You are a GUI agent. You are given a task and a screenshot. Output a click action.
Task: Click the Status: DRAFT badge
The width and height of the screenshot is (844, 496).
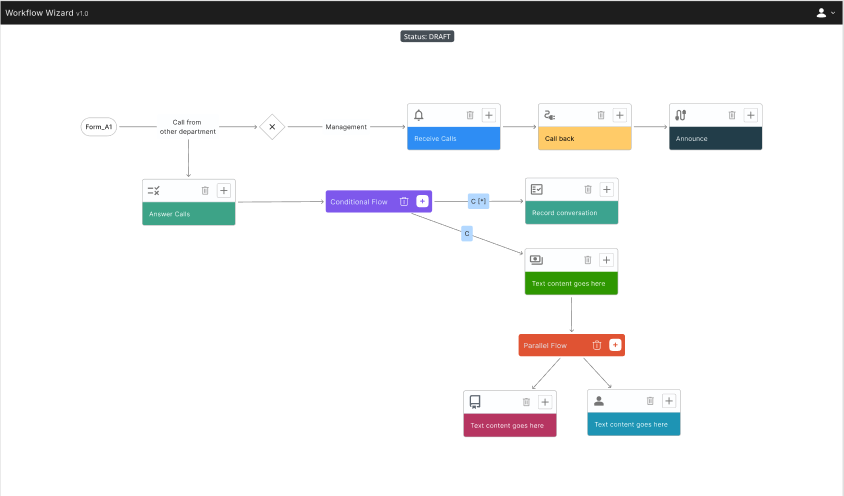point(428,36)
